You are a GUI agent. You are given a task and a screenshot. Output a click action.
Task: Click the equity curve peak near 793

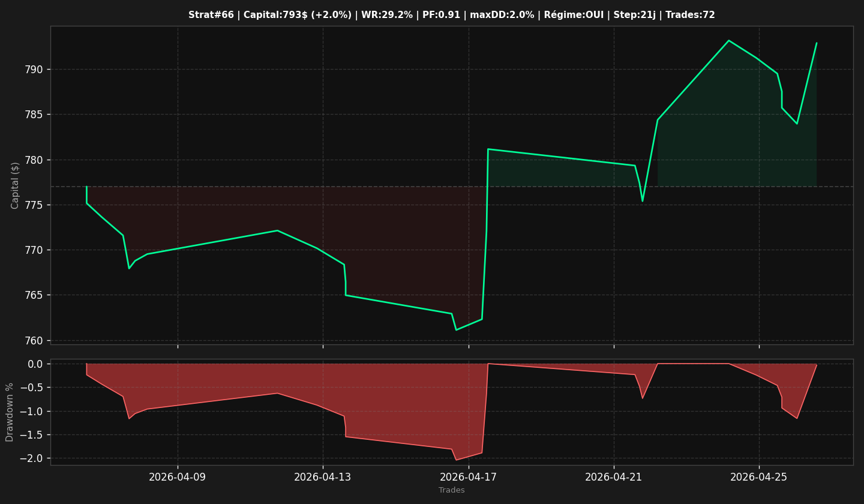tap(728, 40)
